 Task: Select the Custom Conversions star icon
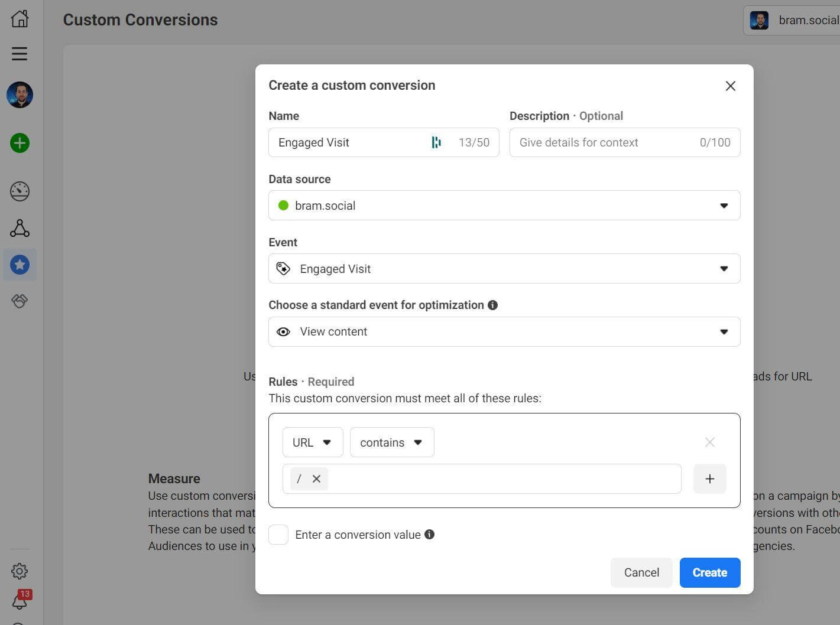[x=20, y=265]
